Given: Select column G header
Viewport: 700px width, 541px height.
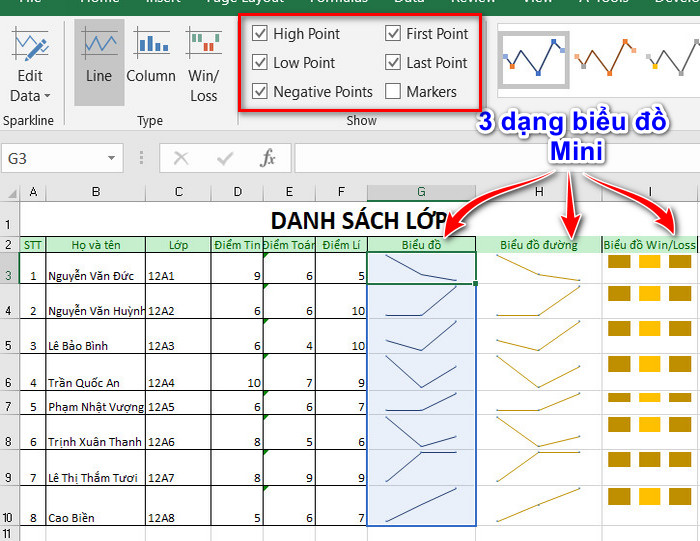Looking at the screenshot, I should tap(421, 192).
